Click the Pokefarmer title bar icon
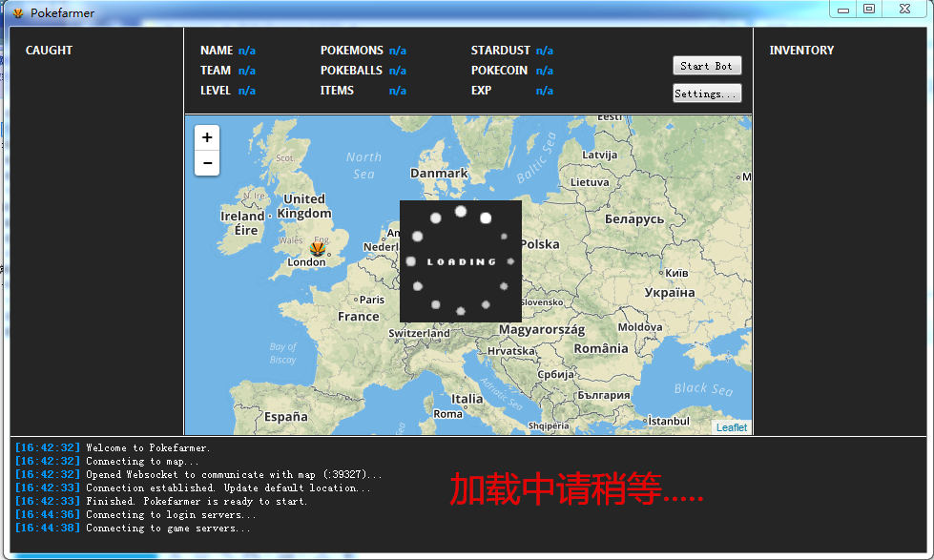Viewport: 934px width, 560px height. pyautogui.click(x=18, y=12)
